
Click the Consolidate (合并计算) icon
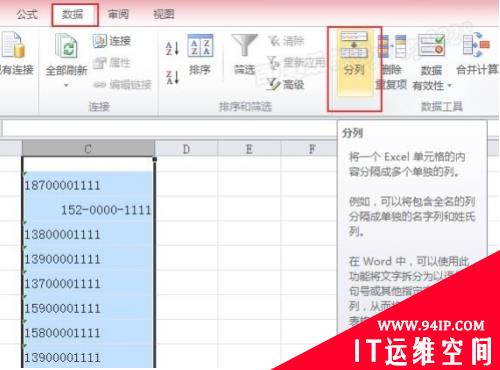(x=477, y=45)
